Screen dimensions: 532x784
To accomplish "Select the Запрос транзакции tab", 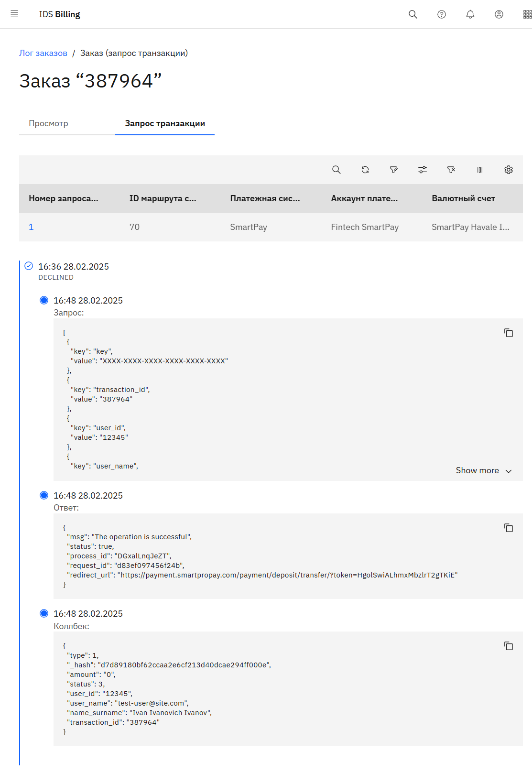I will pyautogui.click(x=165, y=123).
